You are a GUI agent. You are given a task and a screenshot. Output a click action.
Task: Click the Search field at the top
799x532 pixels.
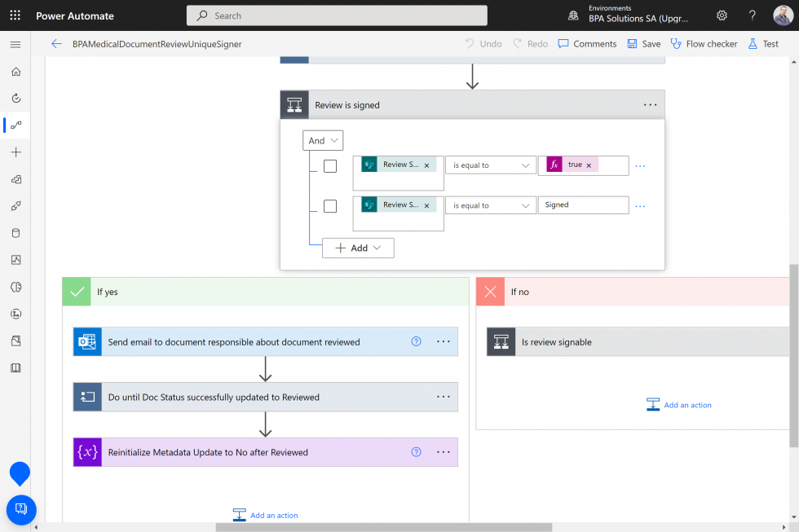pyautogui.click(x=336, y=15)
